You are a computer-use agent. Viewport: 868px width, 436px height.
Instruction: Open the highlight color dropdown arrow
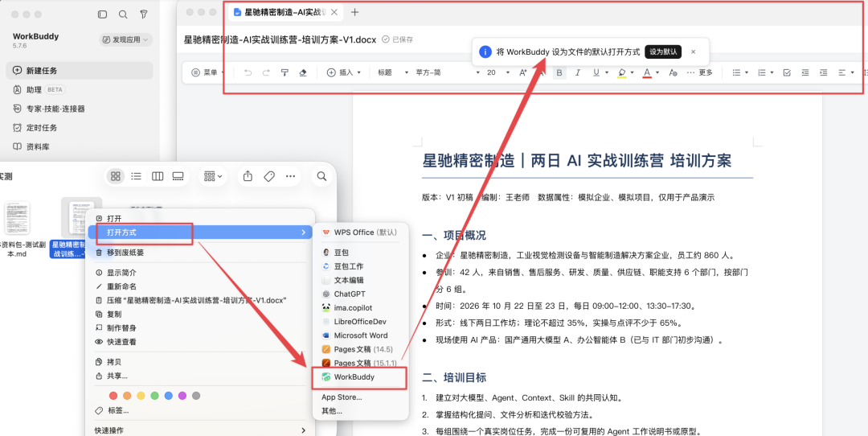tap(633, 72)
